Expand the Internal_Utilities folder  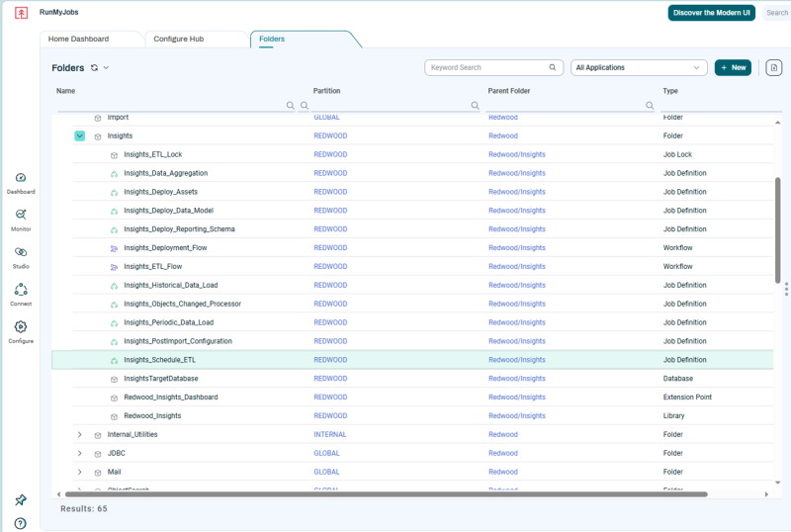pos(80,434)
